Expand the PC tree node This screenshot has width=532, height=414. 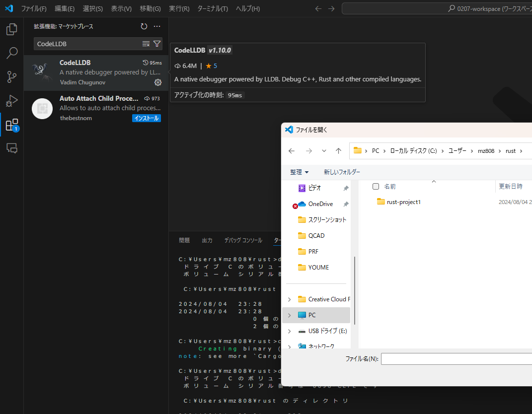click(290, 315)
